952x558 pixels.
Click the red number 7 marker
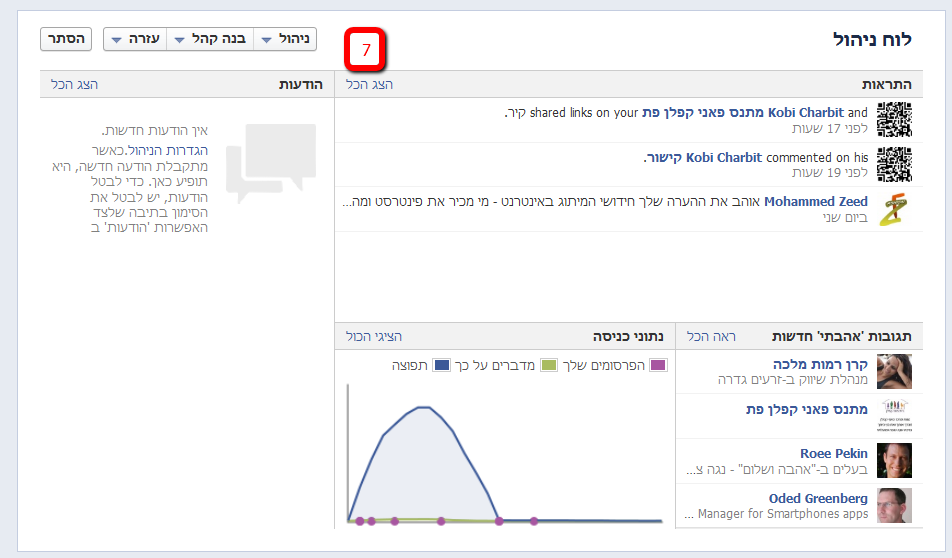(x=365, y=49)
